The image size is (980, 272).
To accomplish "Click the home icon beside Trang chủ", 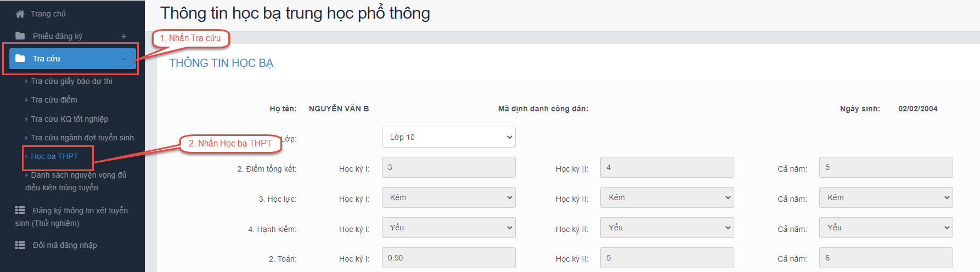I will 20,14.
